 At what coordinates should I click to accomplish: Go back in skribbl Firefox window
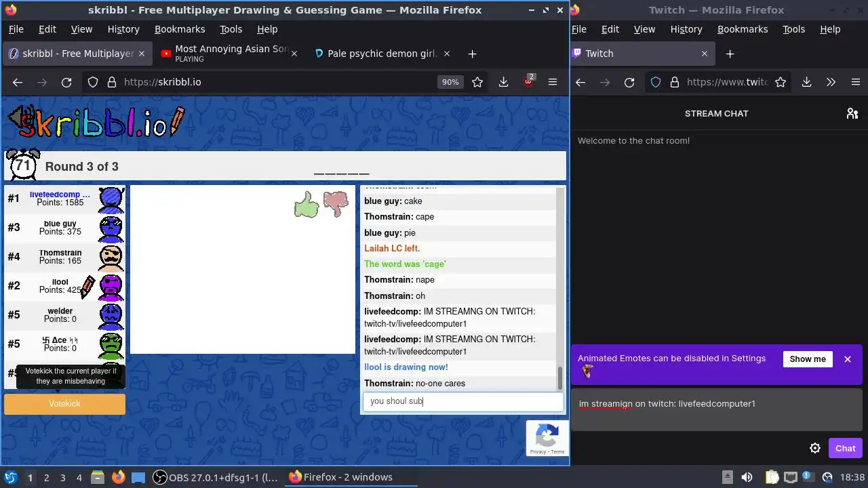pos(18,82)
